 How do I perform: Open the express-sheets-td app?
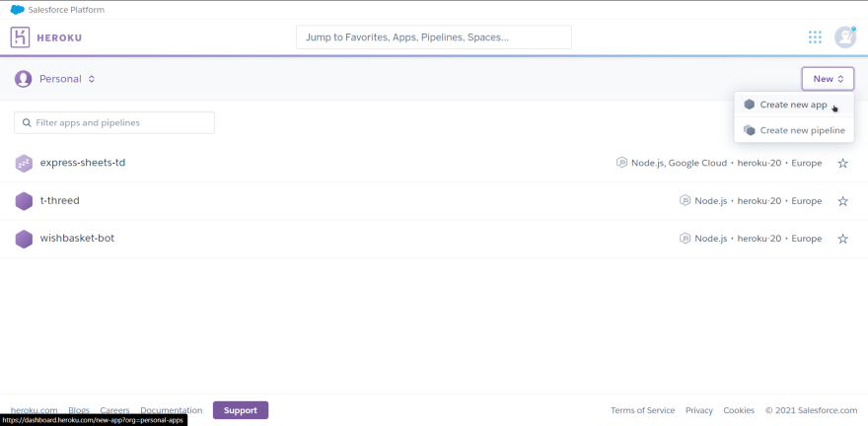pos(83,163)
